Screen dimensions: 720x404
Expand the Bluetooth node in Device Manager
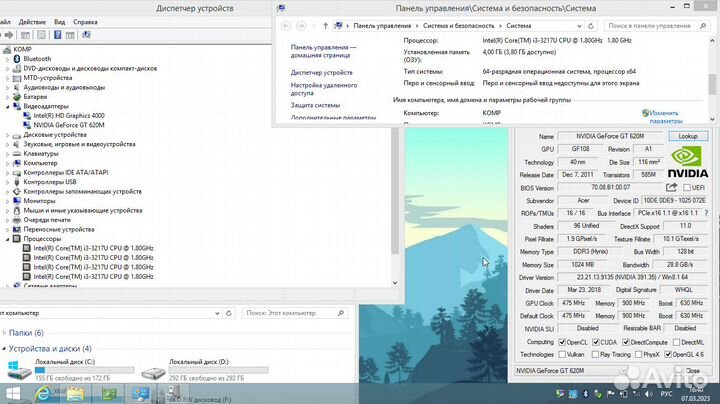(7, 59)
